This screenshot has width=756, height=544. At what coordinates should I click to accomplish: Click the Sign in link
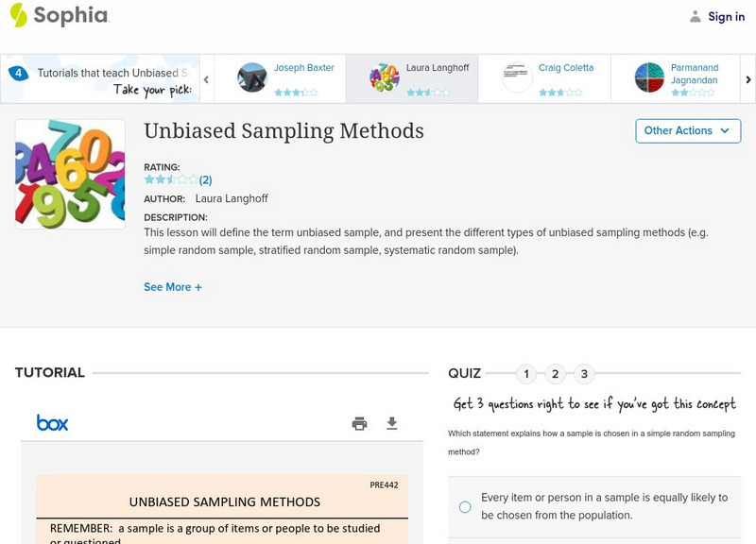click(726, 16)
